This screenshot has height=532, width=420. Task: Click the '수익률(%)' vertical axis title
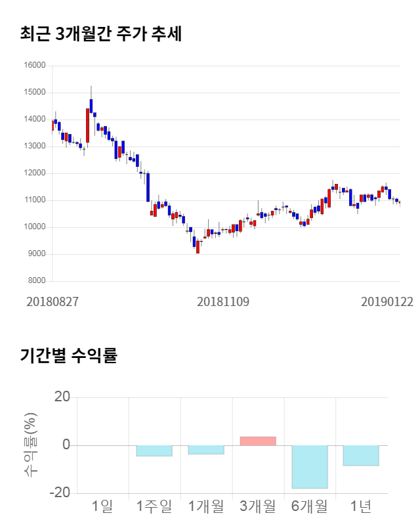(x=31, y=446)
